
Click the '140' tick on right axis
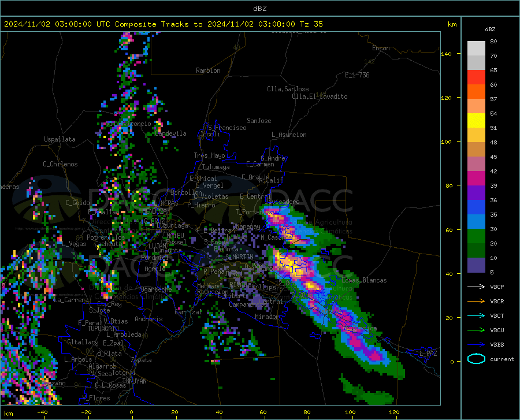point(446,54)
